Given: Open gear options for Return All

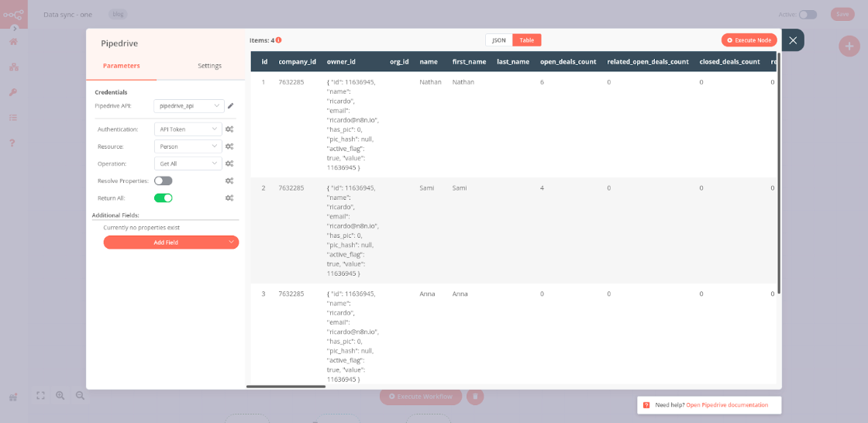Looking at the screenshot, I should click(x=229, y=198).
